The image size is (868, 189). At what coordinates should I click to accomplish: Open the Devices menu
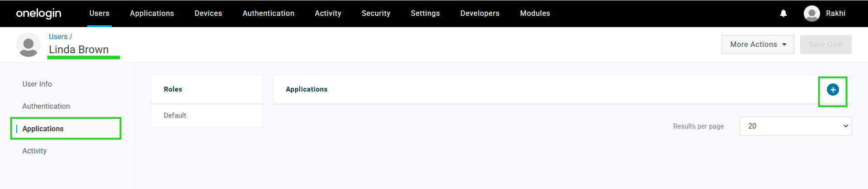coord(208,14)
